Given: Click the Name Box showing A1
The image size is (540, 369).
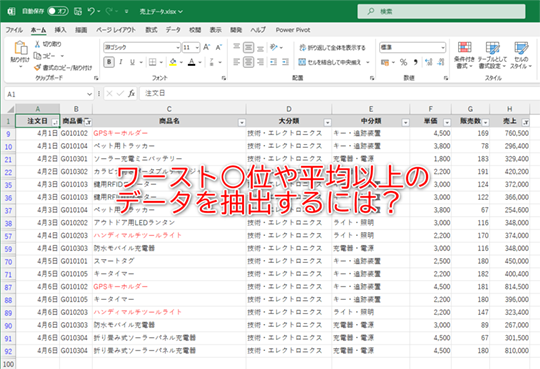Looking at the screenshot, I should coord(49,94).
